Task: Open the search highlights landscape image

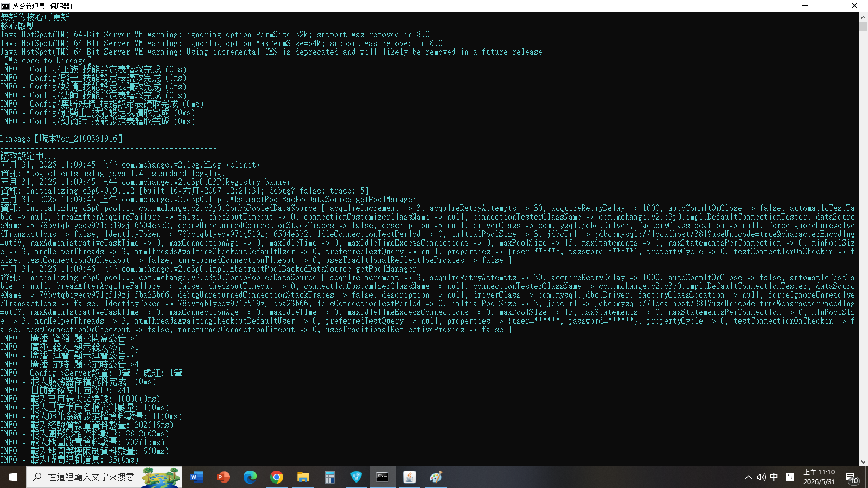Action: pyautogui.click(x=161, y=477)
